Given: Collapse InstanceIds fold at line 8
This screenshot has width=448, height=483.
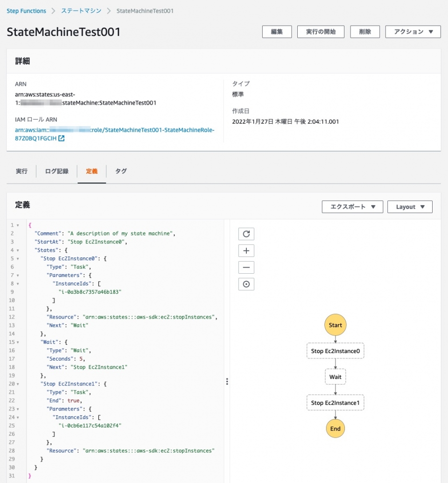Looking at the screenshot, I should click(x=18, y=284).
